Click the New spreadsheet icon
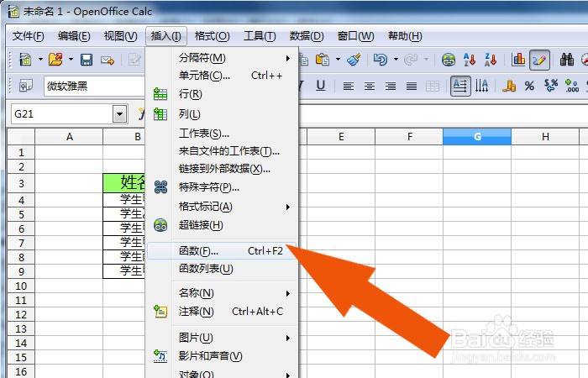The height and width of the screenshot is (378, 588). pyautogui.click(x=25, y=60)
